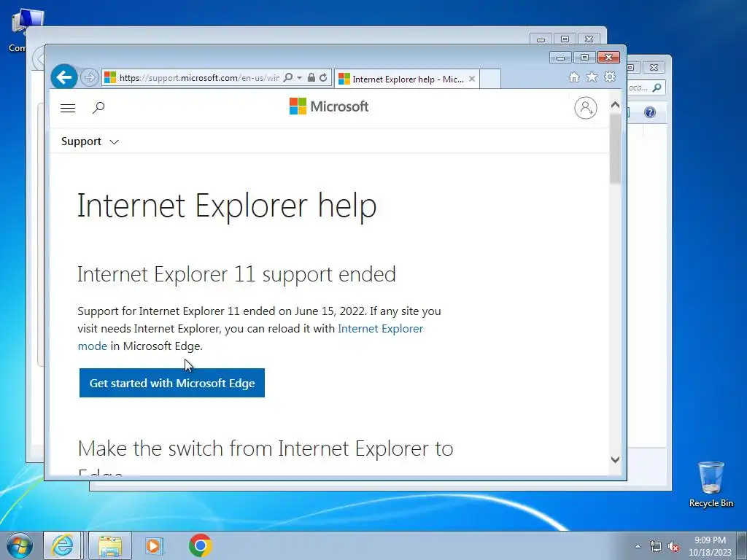Screen dimensions: 747x560
Task: Open Favorites with the star icon
Action: point(592,77)
